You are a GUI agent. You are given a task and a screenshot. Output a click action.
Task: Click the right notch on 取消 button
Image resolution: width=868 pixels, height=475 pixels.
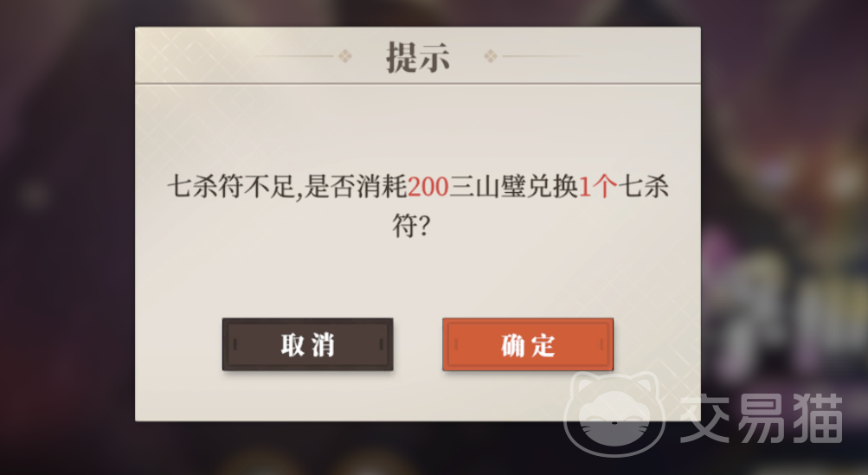[381, 344]
